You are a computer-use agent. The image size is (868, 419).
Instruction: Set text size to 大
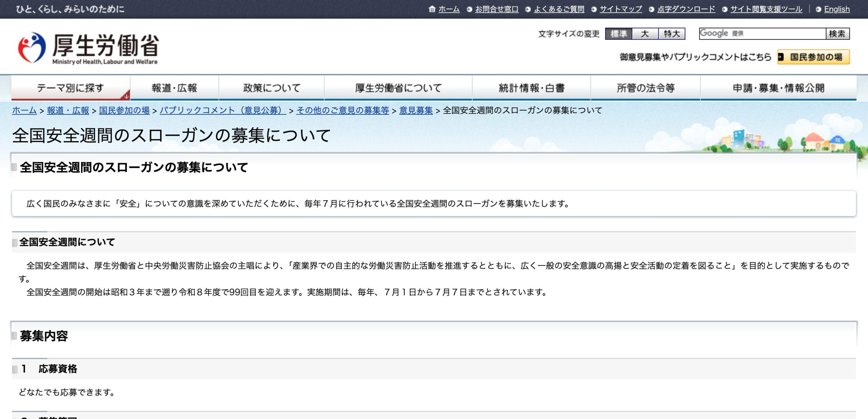pos(645,34)
